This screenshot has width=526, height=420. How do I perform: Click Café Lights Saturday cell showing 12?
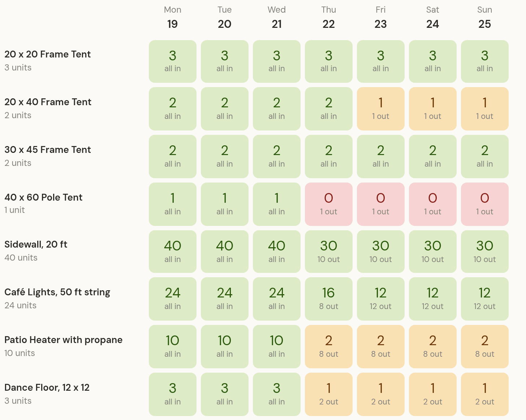[x=433, y=299]
